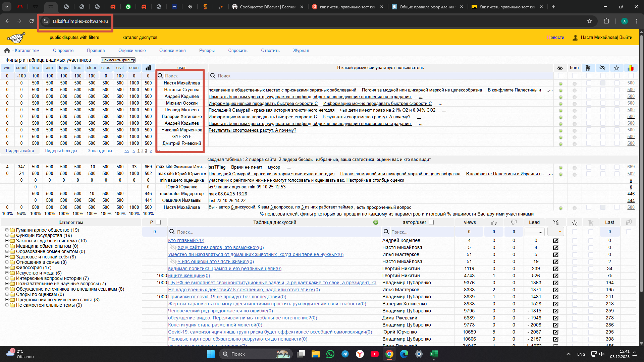Click the filter list icon in discussions header

coord(556,222)
